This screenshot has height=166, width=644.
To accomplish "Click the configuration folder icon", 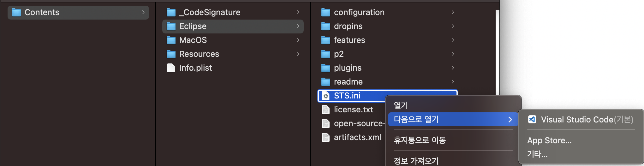I will tap(326, 12).
